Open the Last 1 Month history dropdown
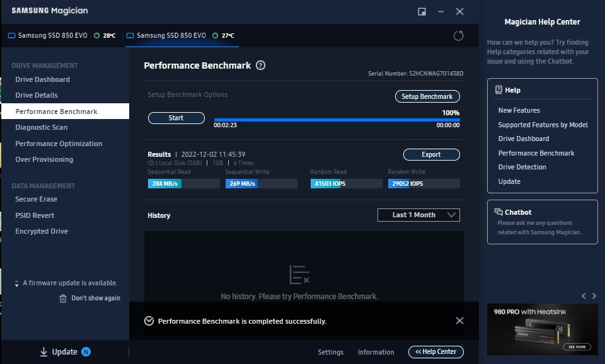This screenshot has width=605, height=364. 418,215
